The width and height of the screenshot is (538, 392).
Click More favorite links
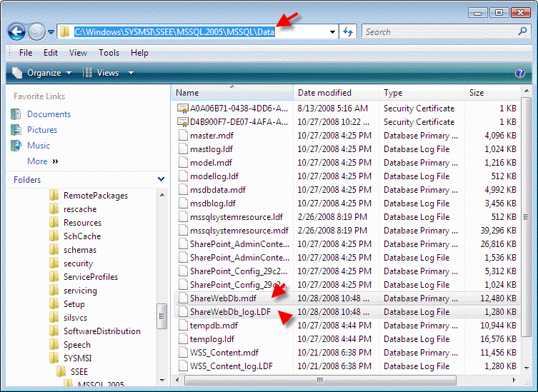pos(43,161)
